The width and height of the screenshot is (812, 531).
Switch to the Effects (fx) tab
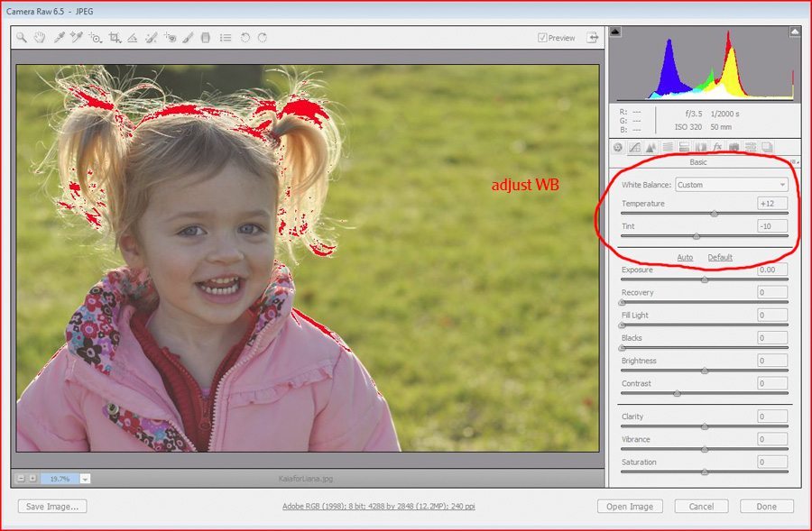717,147
